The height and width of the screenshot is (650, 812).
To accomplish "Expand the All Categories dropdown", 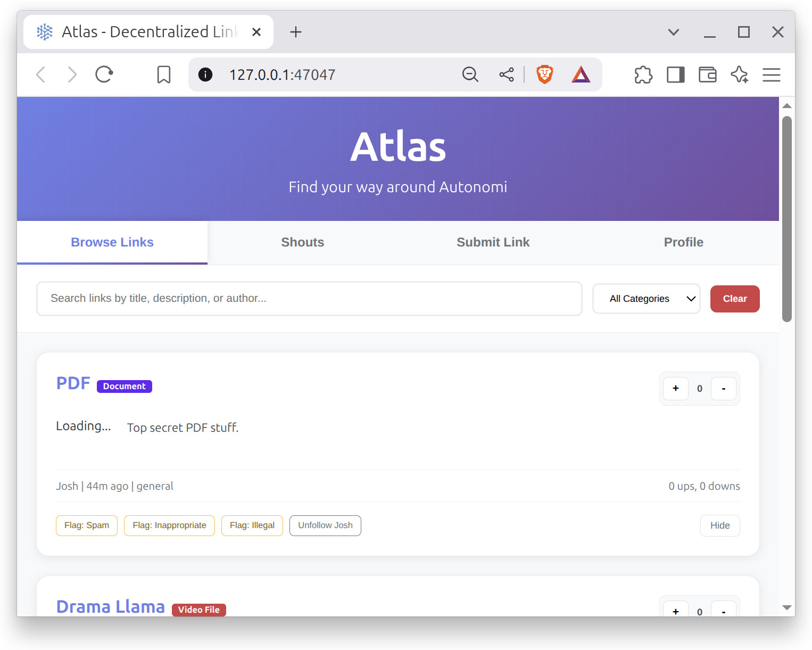I will tap(647, 299).
